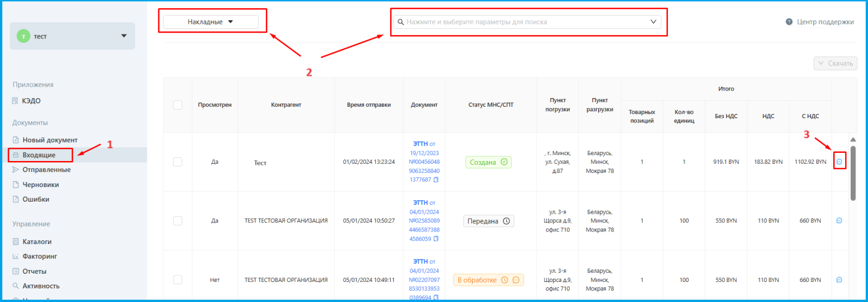Go to Отправленные in the sidebar
The width and height of the screenshot is (868, 302).
click(x=46, y=170)
